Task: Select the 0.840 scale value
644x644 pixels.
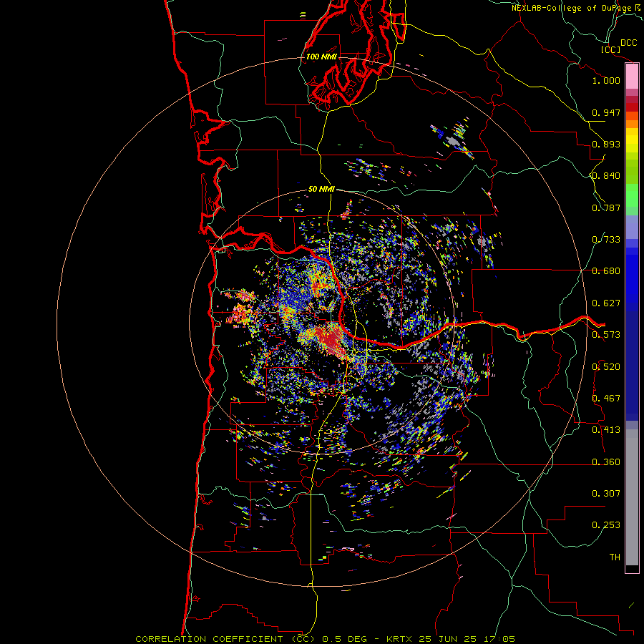Action: click(606, 176)
